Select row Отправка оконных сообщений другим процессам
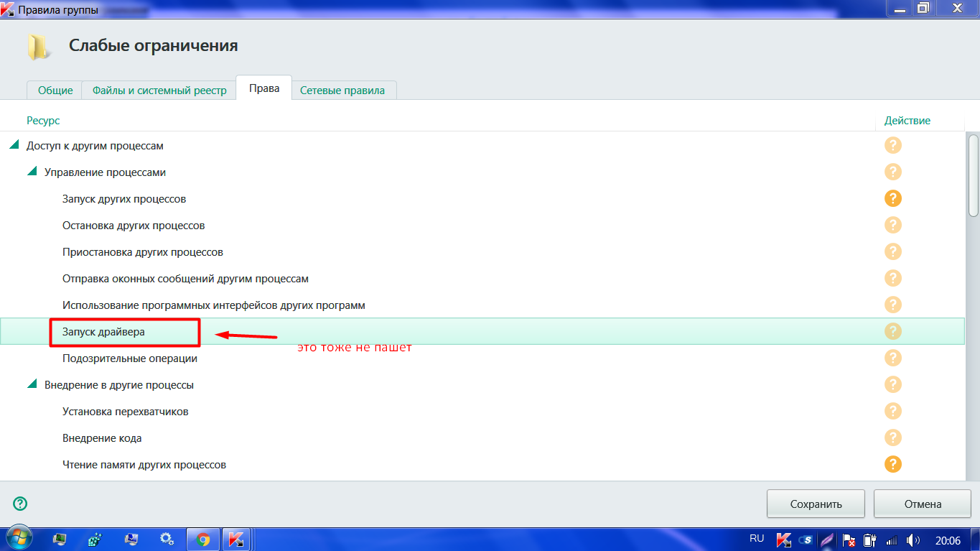980x551 pixels. [482, 279]
